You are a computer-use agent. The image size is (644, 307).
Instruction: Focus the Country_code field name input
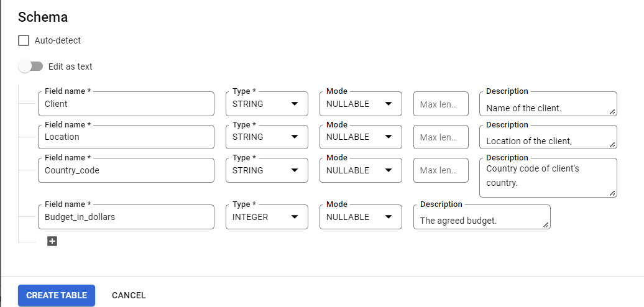[126, 170]
